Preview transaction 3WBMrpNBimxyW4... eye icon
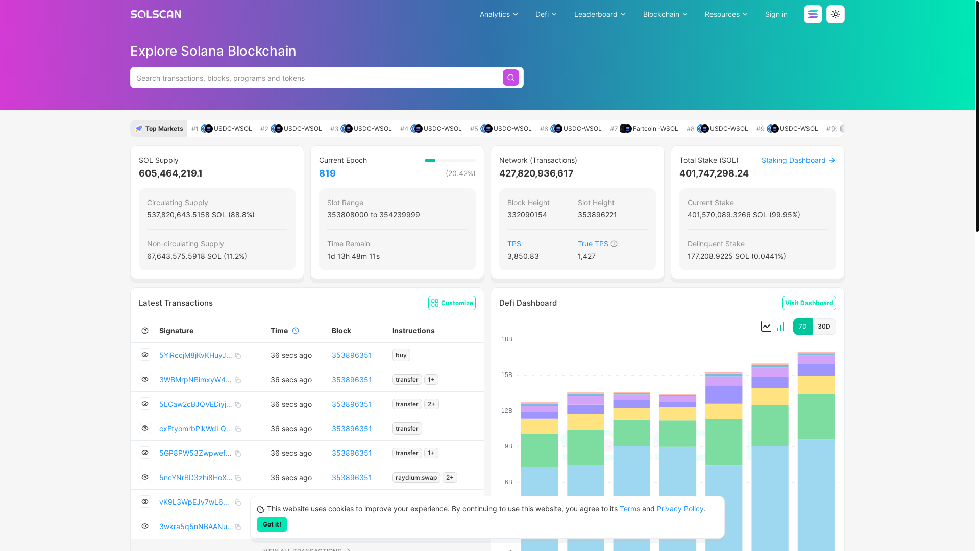Screen dimensions: 980x551 [x=145, y=379]
